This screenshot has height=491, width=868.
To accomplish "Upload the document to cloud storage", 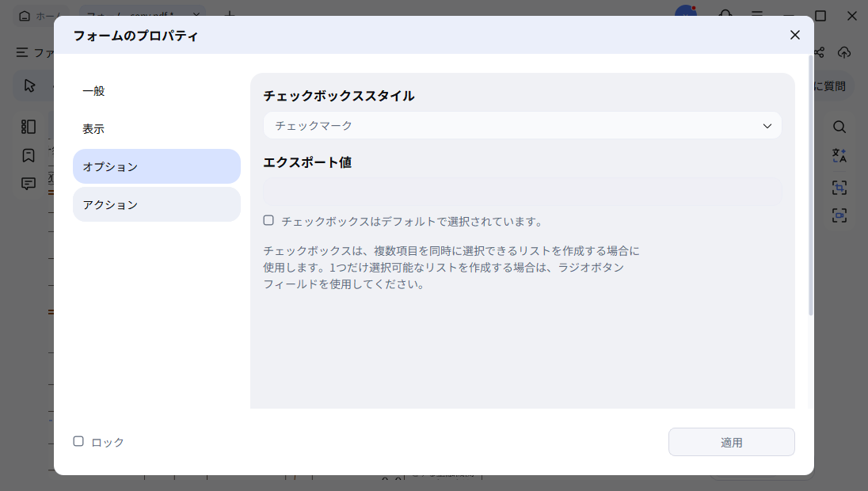I will [844, 52].
